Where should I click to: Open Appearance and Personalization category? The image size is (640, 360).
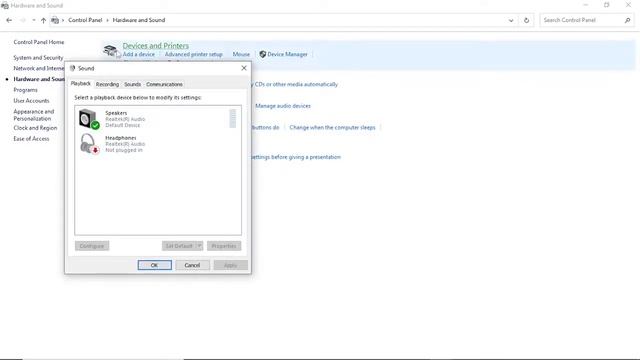[33, 115]
